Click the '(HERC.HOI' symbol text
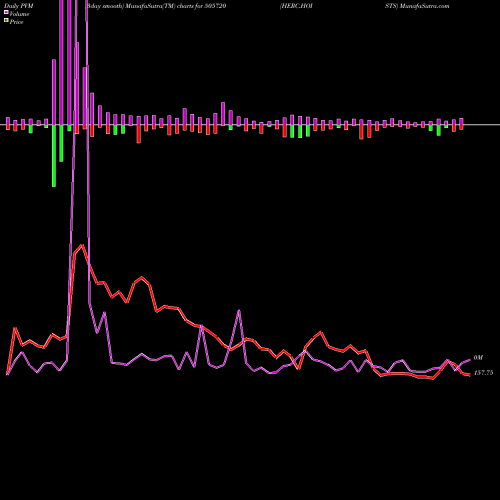Viewport: 500px width, 500px height. [296, 6]
